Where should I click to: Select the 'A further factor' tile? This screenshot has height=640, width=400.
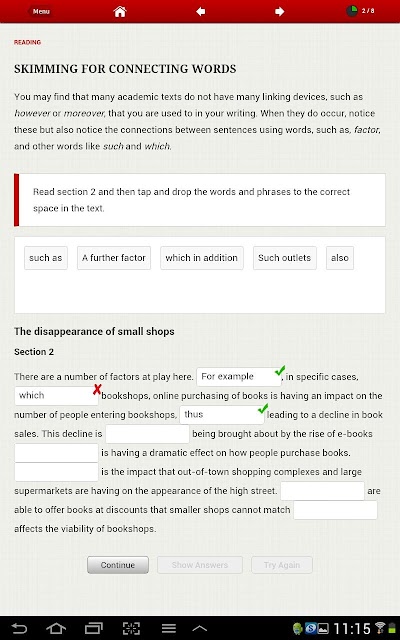[114, 258]
